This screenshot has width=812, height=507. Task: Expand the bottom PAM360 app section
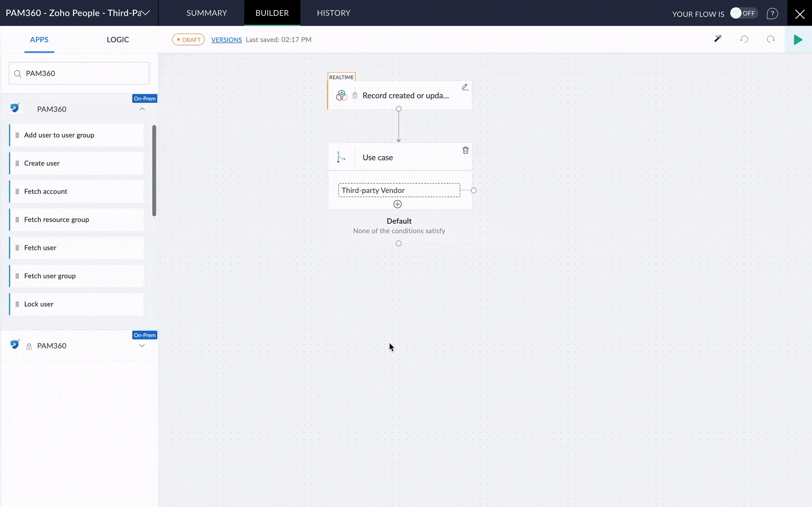(x=142, y=345)
